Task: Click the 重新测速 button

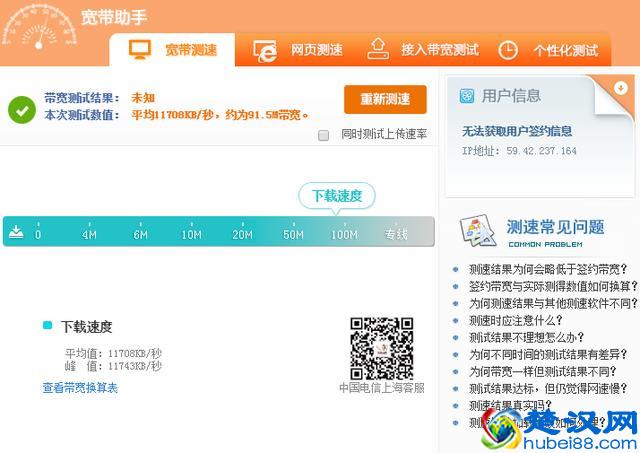Action: [x=385, y=99]
